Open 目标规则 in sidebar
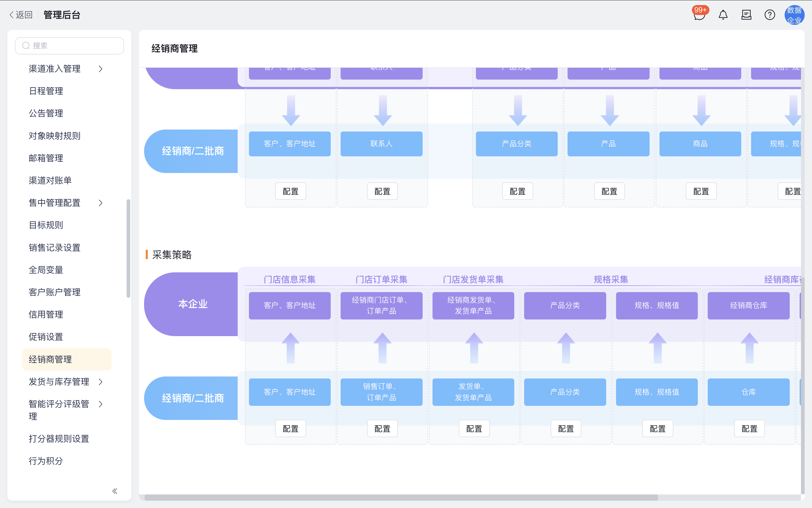812x508 pixels. tap(46, 225)
